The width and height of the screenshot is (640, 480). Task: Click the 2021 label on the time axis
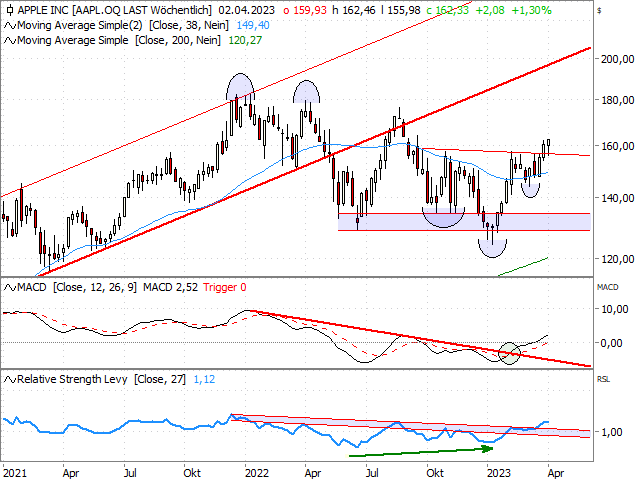15,473
